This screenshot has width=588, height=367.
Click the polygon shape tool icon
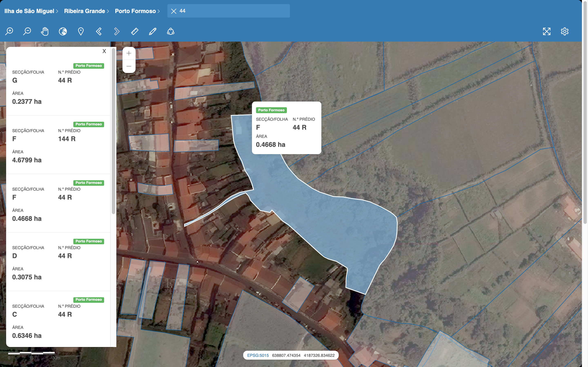coord(170,31)
